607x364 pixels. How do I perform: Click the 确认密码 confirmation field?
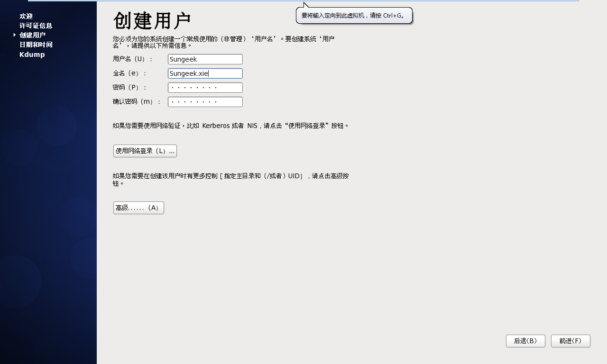pyautogui.click(x=205, y=101)
